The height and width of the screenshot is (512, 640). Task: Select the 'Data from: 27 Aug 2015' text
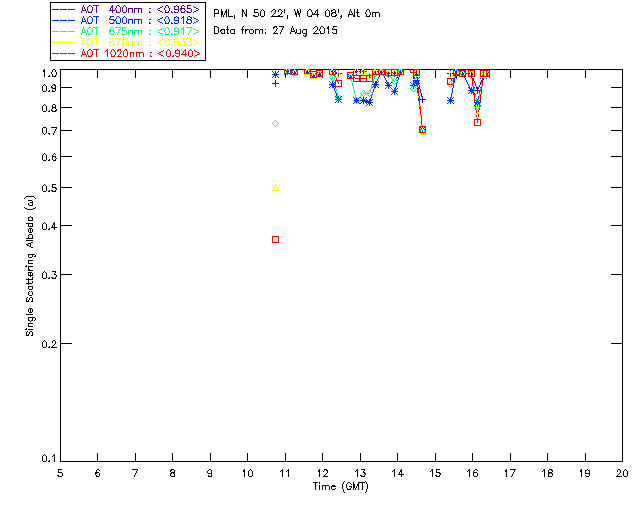tap(276, 31)
